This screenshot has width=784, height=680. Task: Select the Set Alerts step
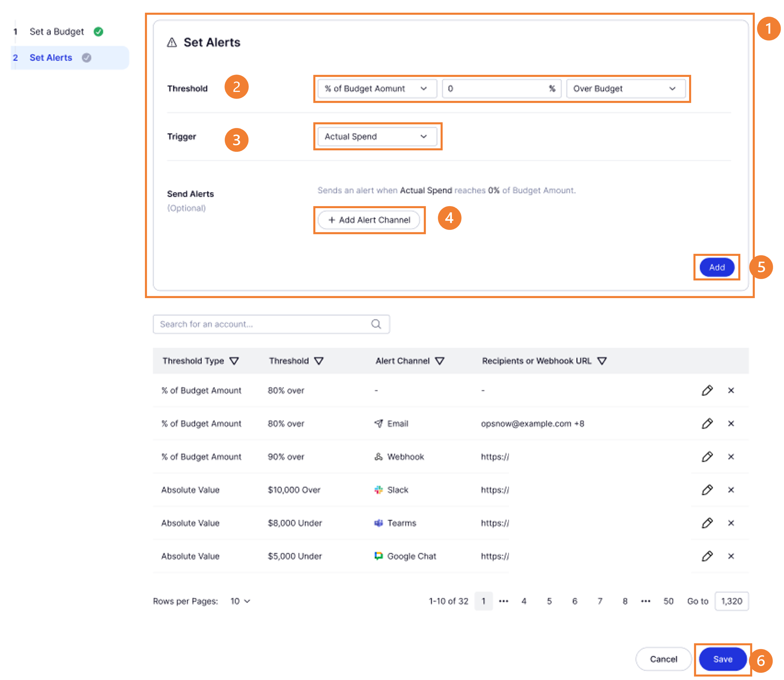pyautogui.click(x=51, y=58)
